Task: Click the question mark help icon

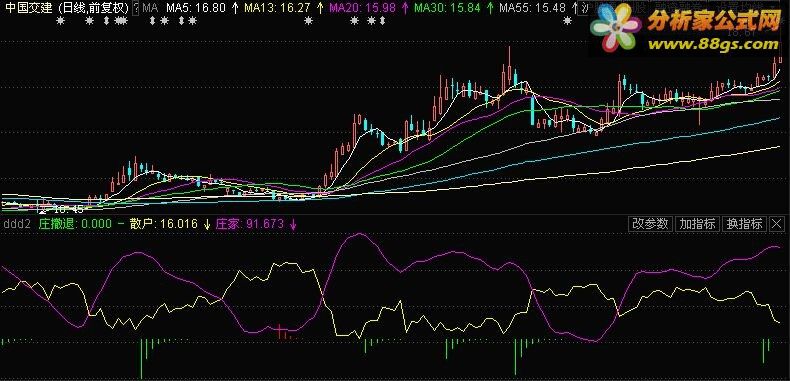Action: (135, 8)
